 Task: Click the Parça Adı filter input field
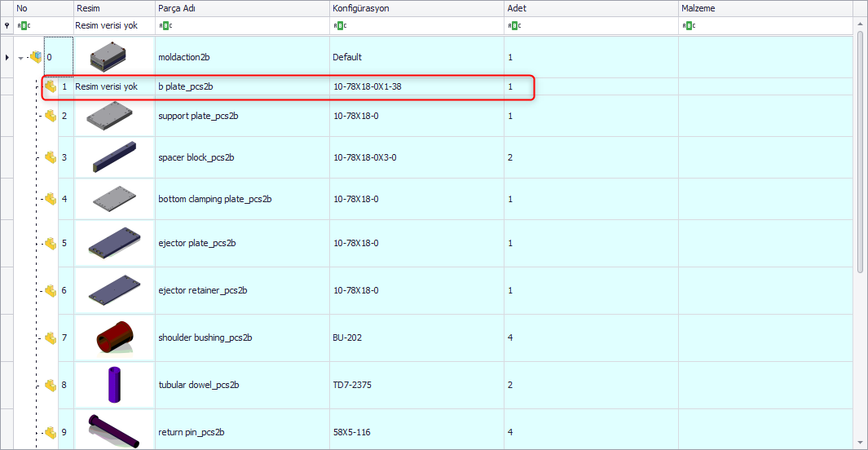pos(242,25)
